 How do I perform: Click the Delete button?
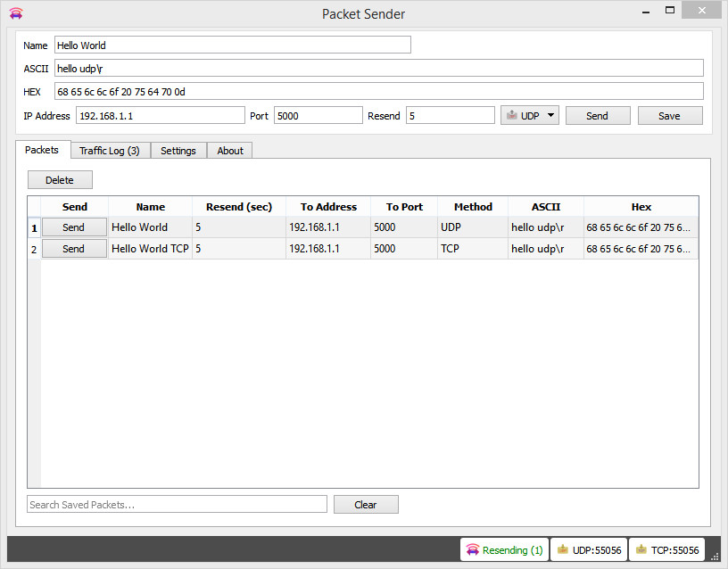click(60, 180)
